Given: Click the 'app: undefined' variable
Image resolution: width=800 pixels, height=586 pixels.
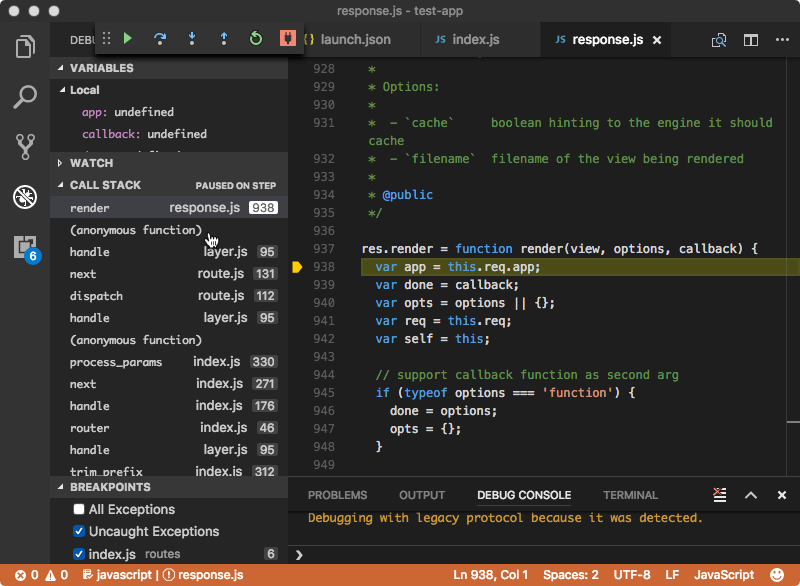Looking at the screenshot, I should (128, 112).
